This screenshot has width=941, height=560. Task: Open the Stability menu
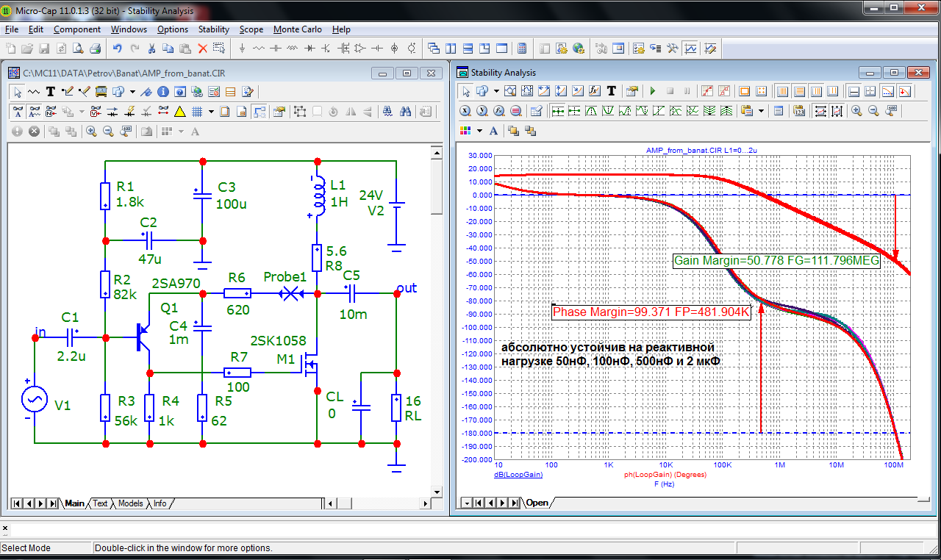point(213,29)
